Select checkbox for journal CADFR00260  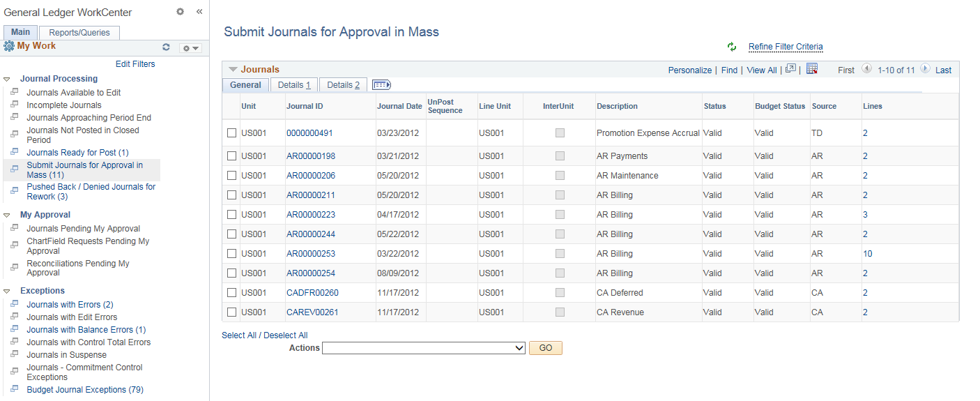pos(232,293)
